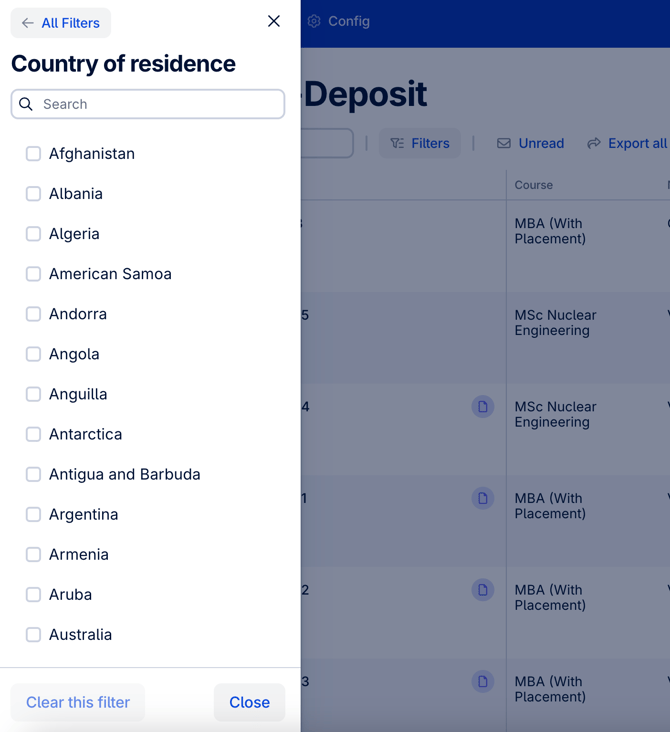Enable the Australia country filter
670x732 pixels.
[x=33, y=635]
